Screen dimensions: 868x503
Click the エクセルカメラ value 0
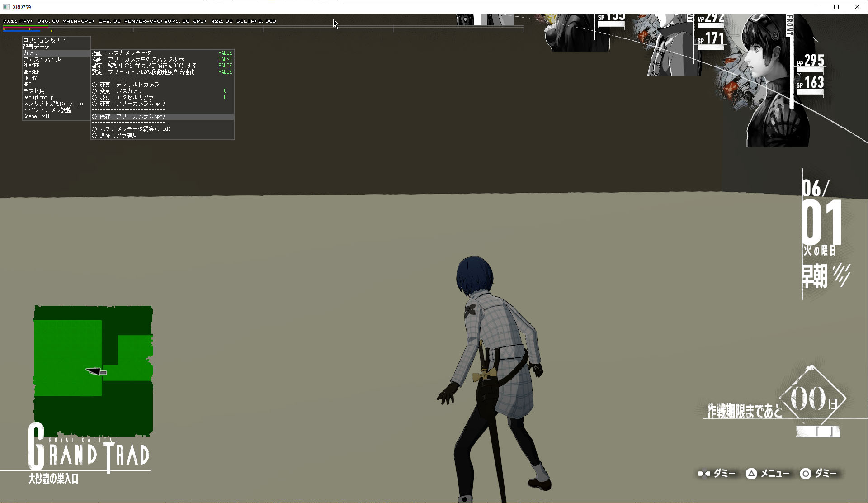tap(225, 97)
